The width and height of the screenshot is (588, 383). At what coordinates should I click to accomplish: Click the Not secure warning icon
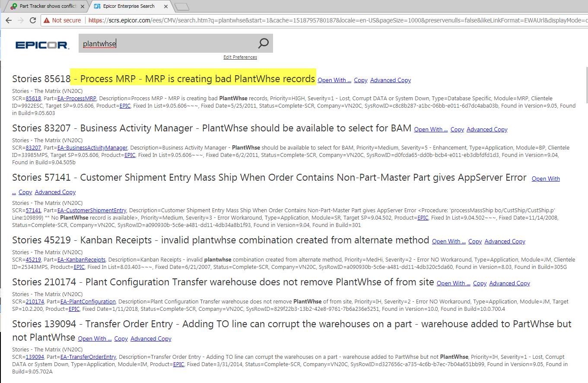(x=47, y=20)
